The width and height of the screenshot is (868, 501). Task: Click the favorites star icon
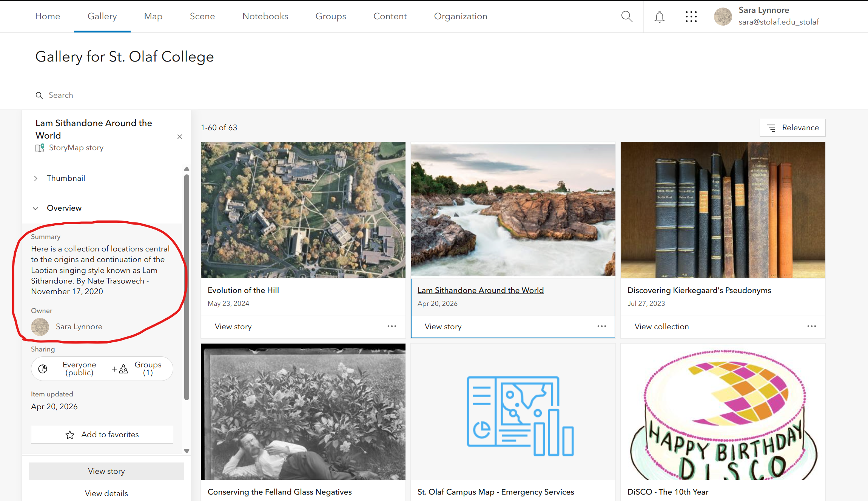70,435
